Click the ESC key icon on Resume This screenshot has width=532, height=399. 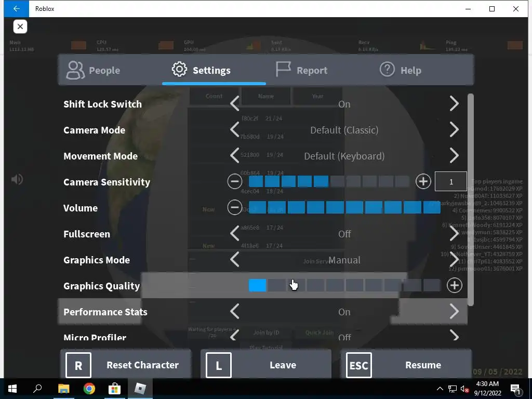(x=359, y=365)
